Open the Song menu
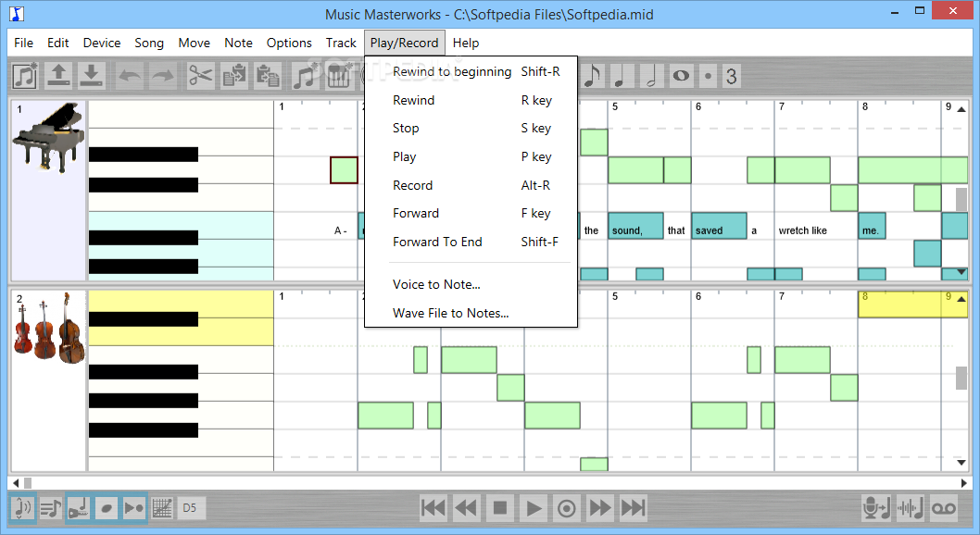Viewport: 980px width, 535px height. pyautogui.click(x=149, y=44)
